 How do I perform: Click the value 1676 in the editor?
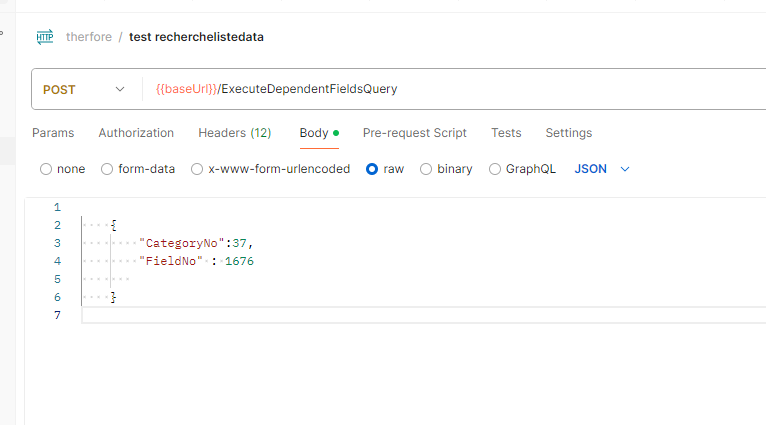(x=239, y=261)
